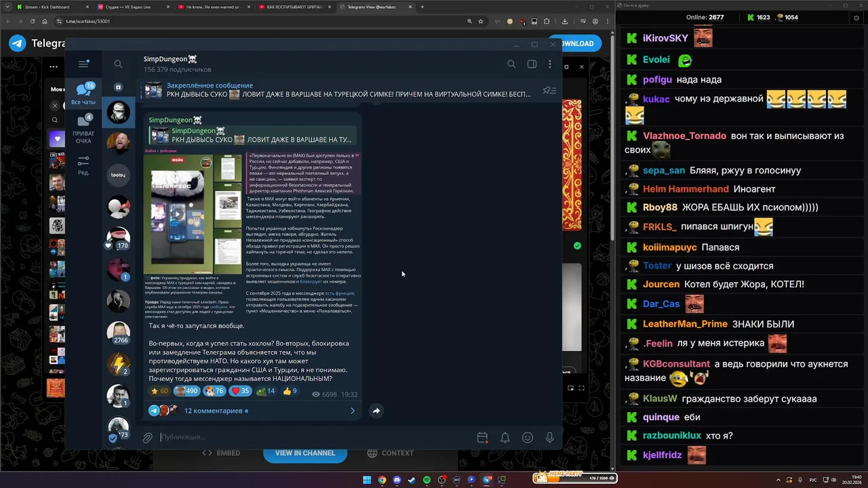Click username 'iKirovSKY' in the stream chat
868x488 pixels.
pyautogui.click(x=665, y=38)
